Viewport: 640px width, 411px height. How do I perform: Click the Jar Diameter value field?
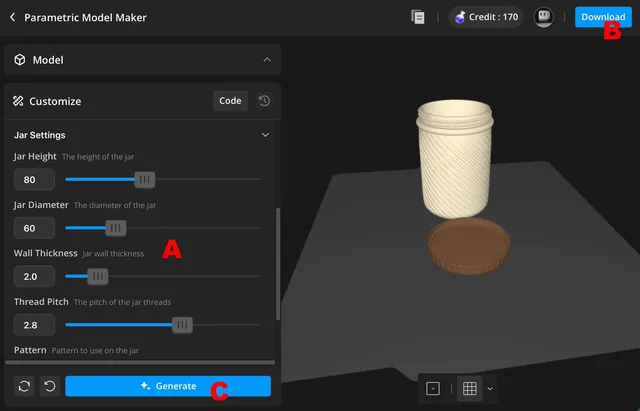pos(35,228)
